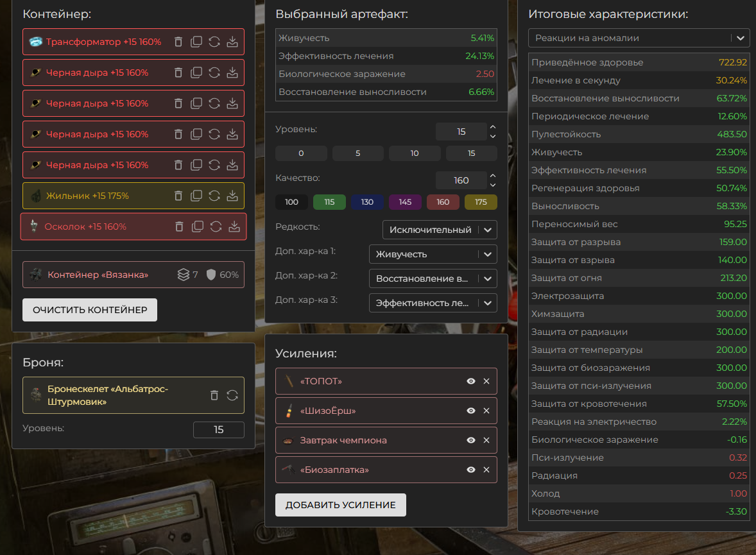The image size is (756, 555).
Task: Select level preset 5
Action: 357,153
